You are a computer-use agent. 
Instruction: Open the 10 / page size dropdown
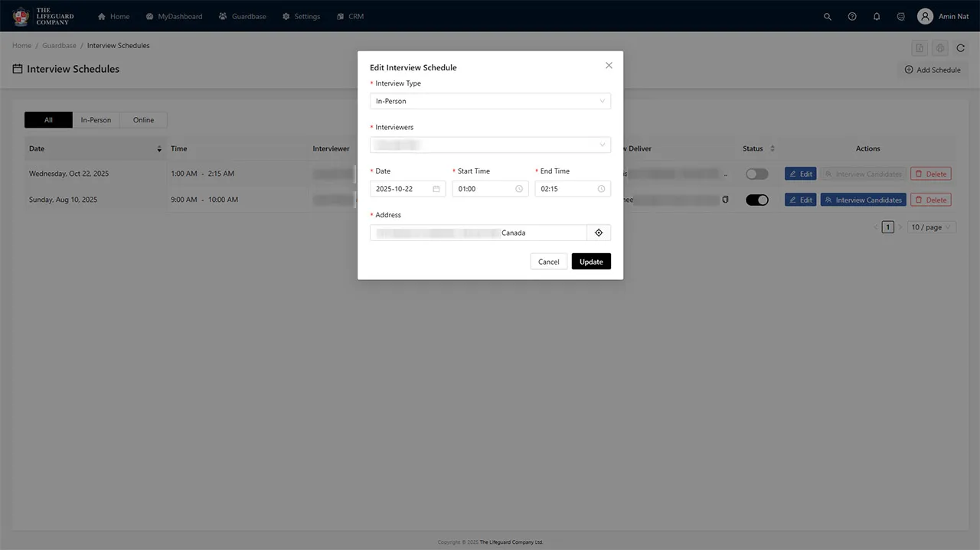(932, 227)
